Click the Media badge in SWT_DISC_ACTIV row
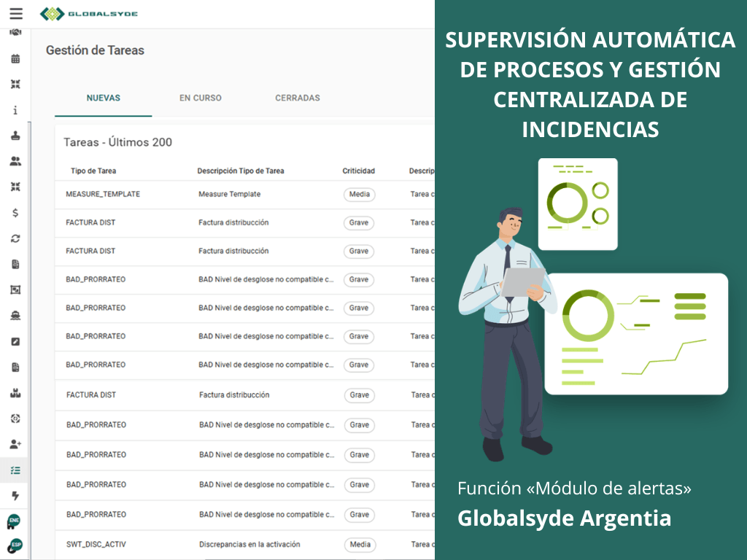This screenshot has height=560, width=747. (360, 544)
